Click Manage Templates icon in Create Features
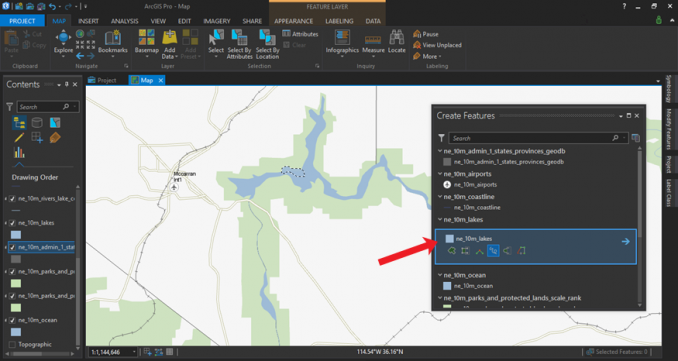This screenshot has width=678, height=361. [x=635, y=138]
